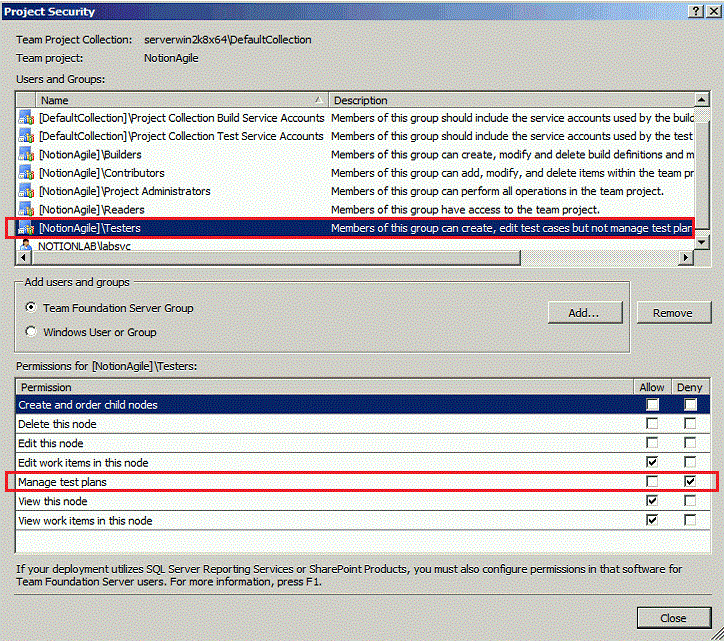This screenshot has height=641, width=724.
Task: Close the Project Security dialog with X
Action: 713,12
